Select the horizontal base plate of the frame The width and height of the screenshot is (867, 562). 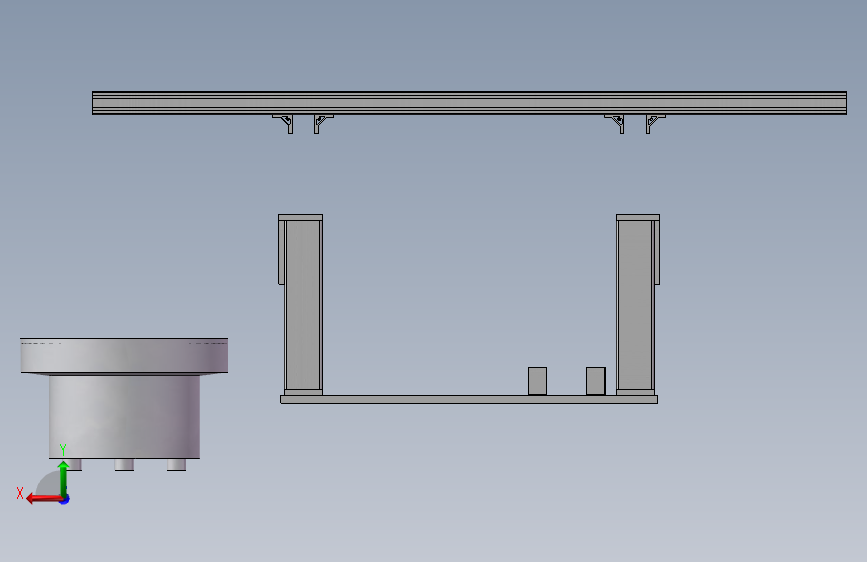click(469, 399)
